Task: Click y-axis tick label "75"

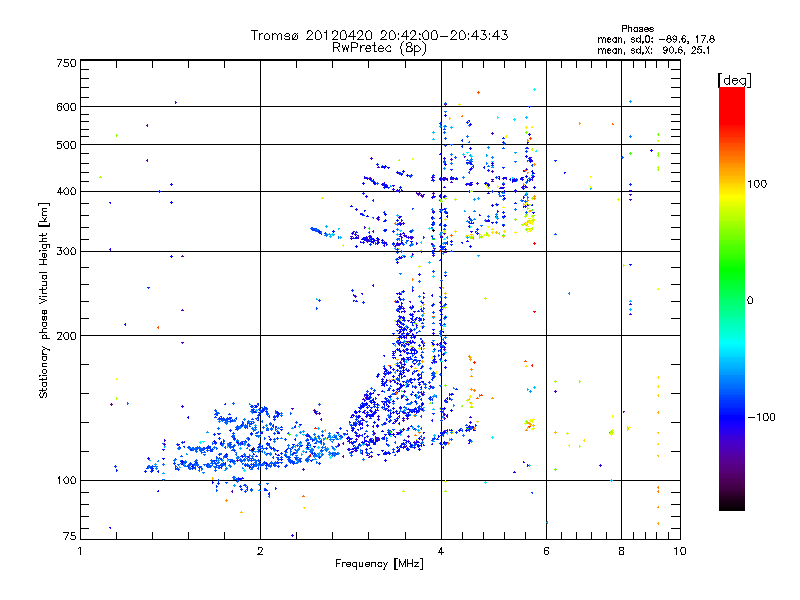Action: click(x=70, y=536)
